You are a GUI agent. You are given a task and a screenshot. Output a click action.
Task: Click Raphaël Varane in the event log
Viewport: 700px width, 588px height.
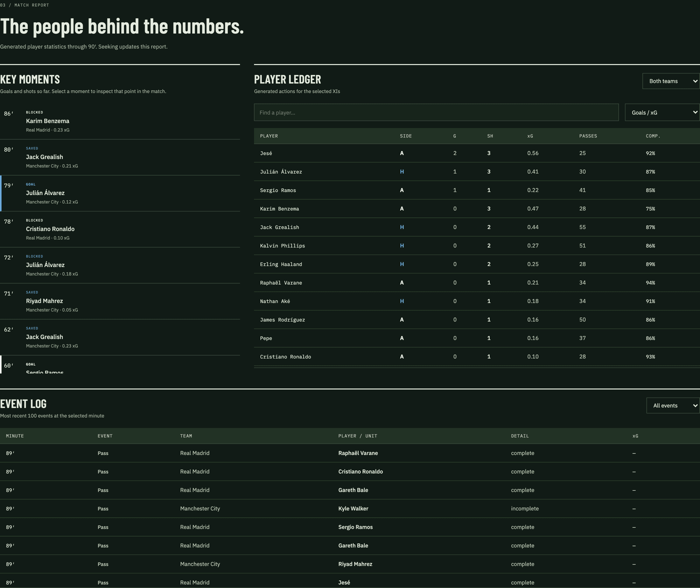click(x=358, y=453)
